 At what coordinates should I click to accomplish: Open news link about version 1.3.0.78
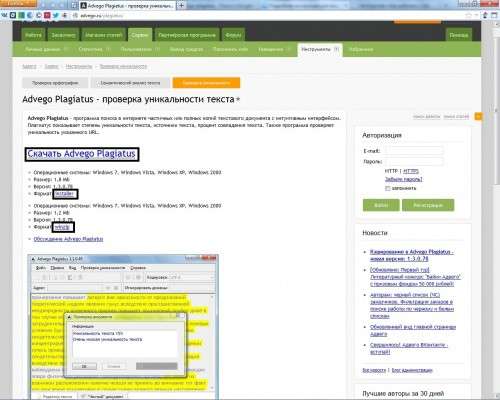tap(412, 255)
